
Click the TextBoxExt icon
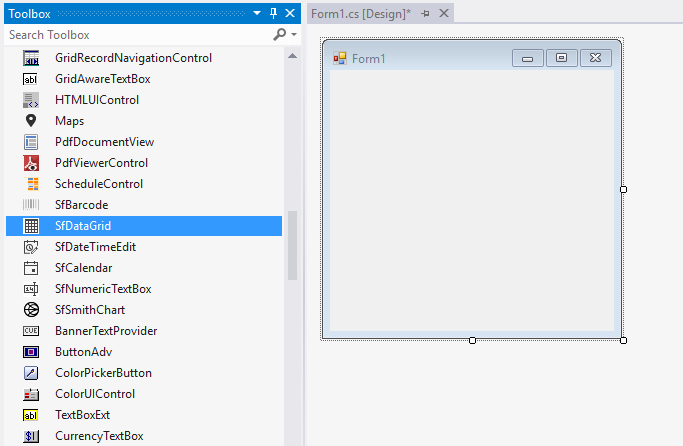tap(30, 415)
